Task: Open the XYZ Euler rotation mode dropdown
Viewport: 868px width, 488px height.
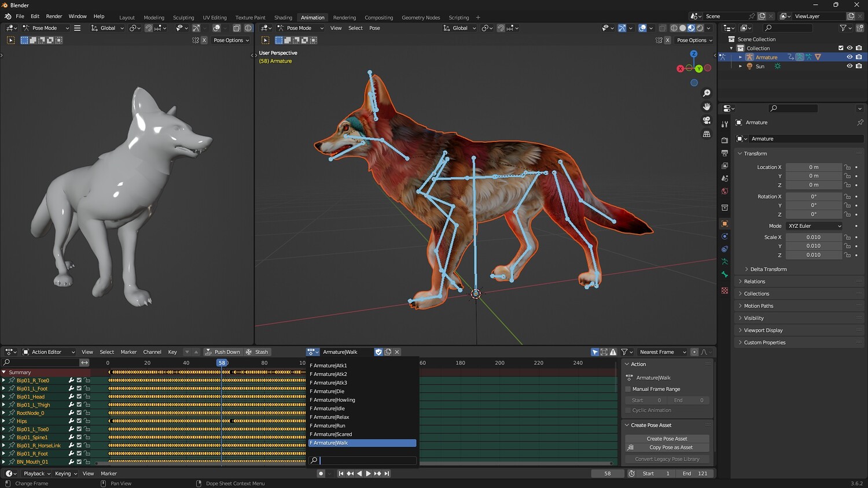Action: pos(814,226)
